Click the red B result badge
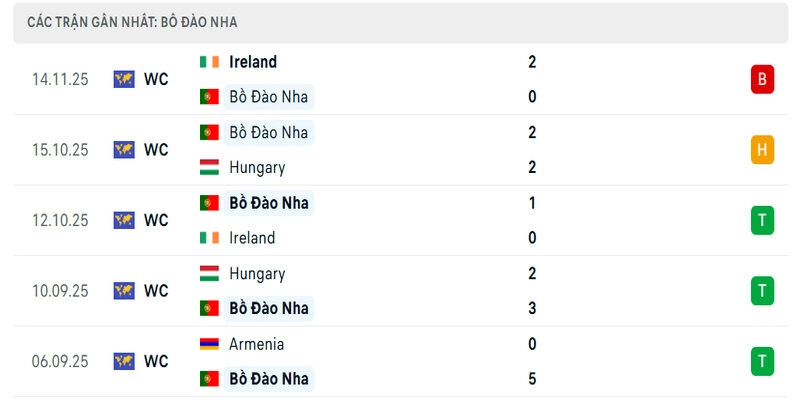Viewport: 800px width, 400px height. [x=762, y=79]
